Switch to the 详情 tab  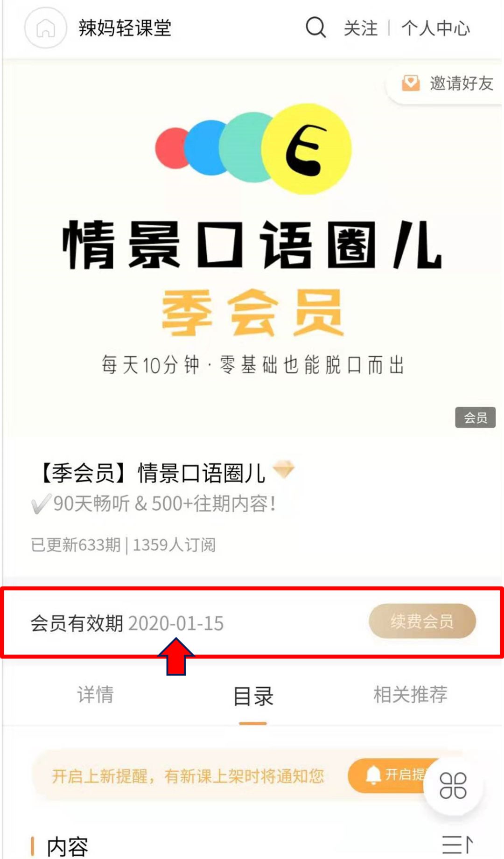[95, 694]
